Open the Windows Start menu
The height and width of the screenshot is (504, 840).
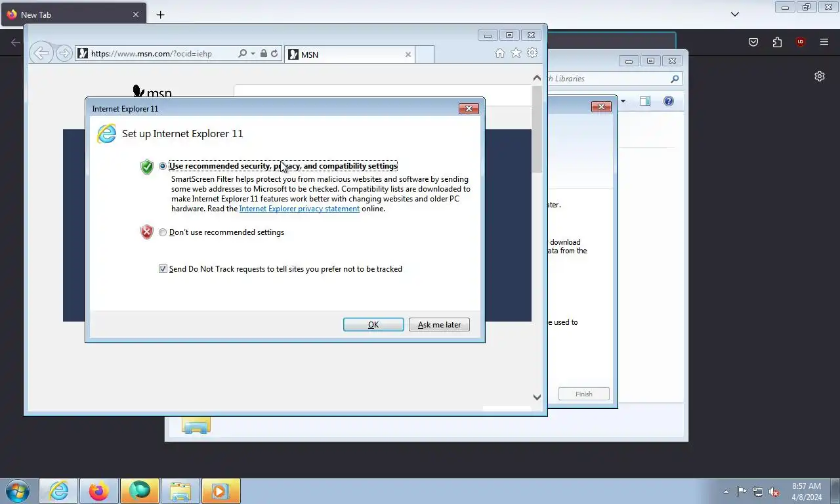[17, 491]
